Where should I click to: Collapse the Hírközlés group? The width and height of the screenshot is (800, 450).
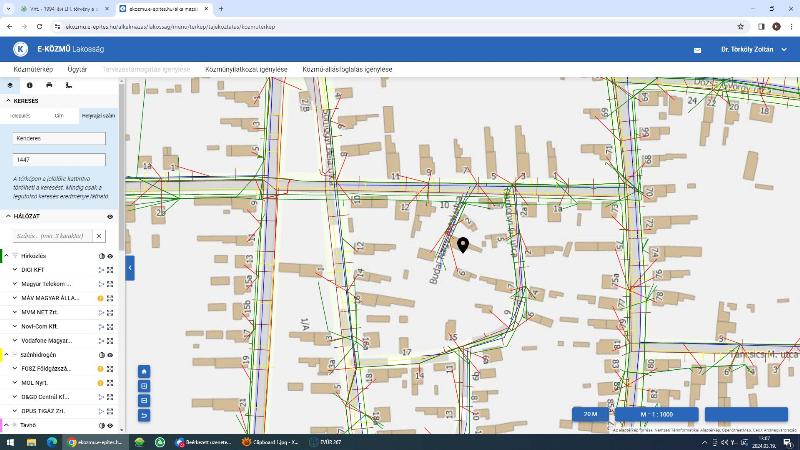[7, 256]
